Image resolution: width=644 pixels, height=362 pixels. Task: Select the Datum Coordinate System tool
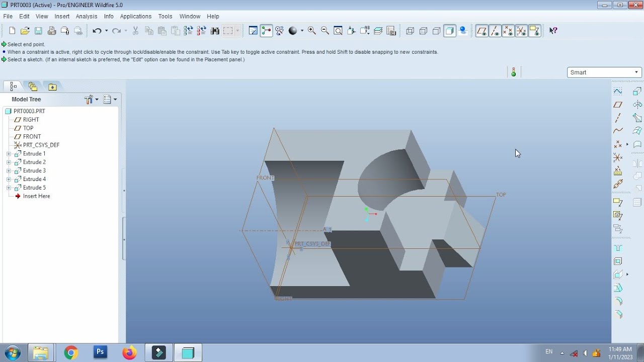click(x=618, y=157)
